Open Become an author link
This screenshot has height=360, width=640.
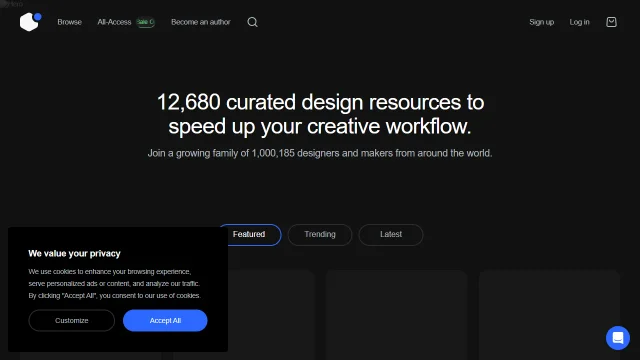[201, 22]
